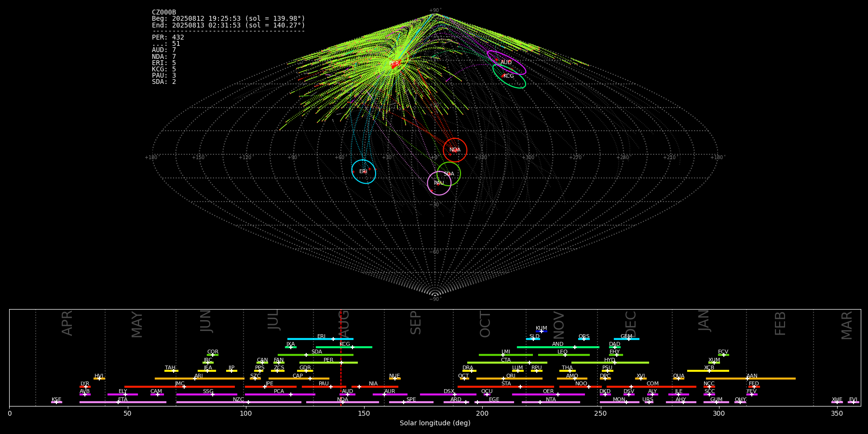
Task: Click the End: 20250813 02:31:53 line
Action: (229, 25)
